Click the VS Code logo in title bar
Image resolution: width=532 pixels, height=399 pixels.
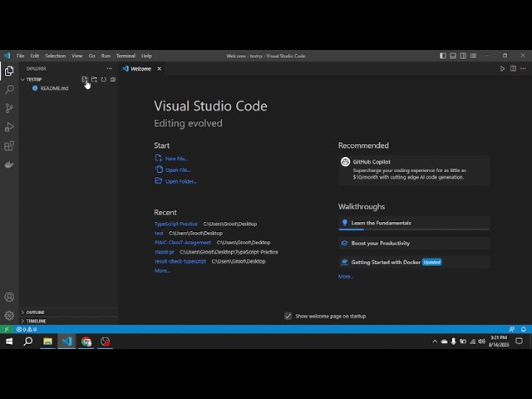tap(7, 56)
